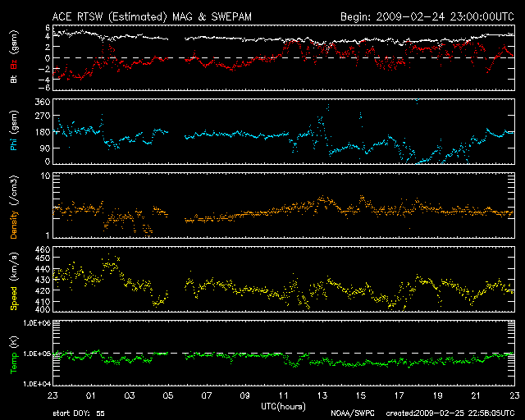
Task: Click the 'UTC(hours)' axis title
Action: point(284,407)
